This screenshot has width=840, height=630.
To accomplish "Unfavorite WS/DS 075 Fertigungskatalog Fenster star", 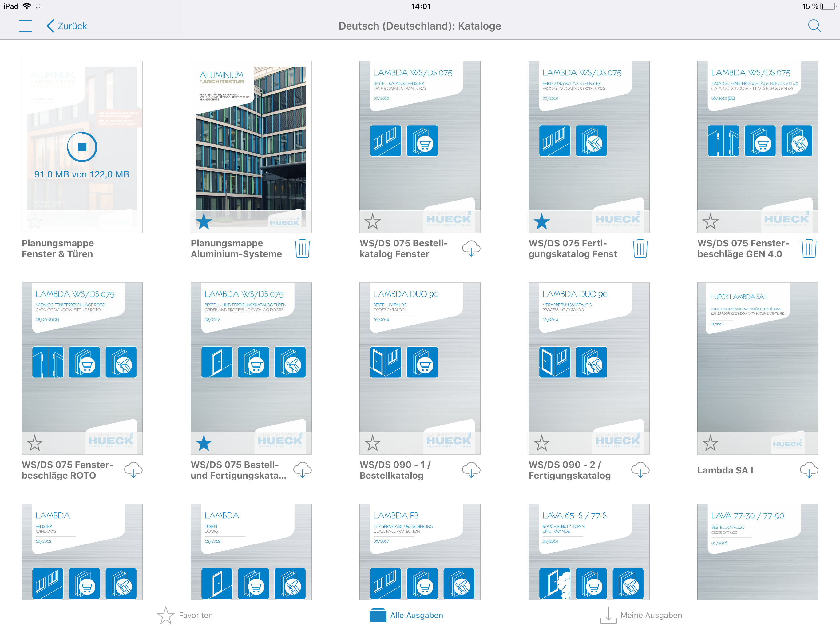I will pos(541,221).
